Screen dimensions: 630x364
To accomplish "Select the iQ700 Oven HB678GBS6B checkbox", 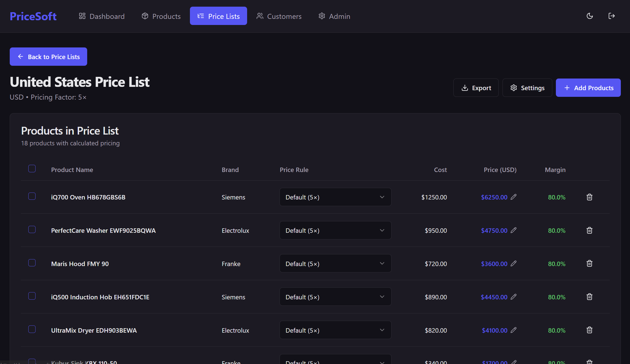I will (x=32, y=196).
